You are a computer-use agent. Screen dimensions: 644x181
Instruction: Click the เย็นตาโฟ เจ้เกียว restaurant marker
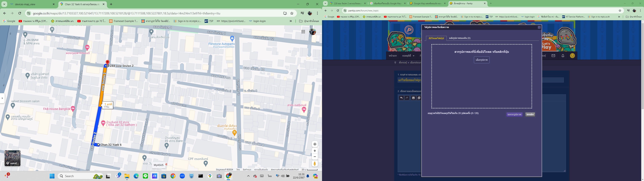click(234, 133)
